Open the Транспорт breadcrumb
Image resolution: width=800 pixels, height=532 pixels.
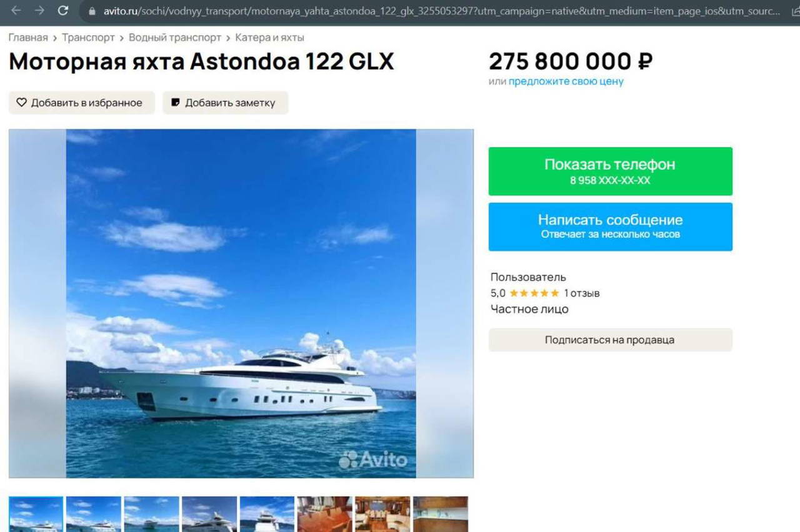[88, 37]
